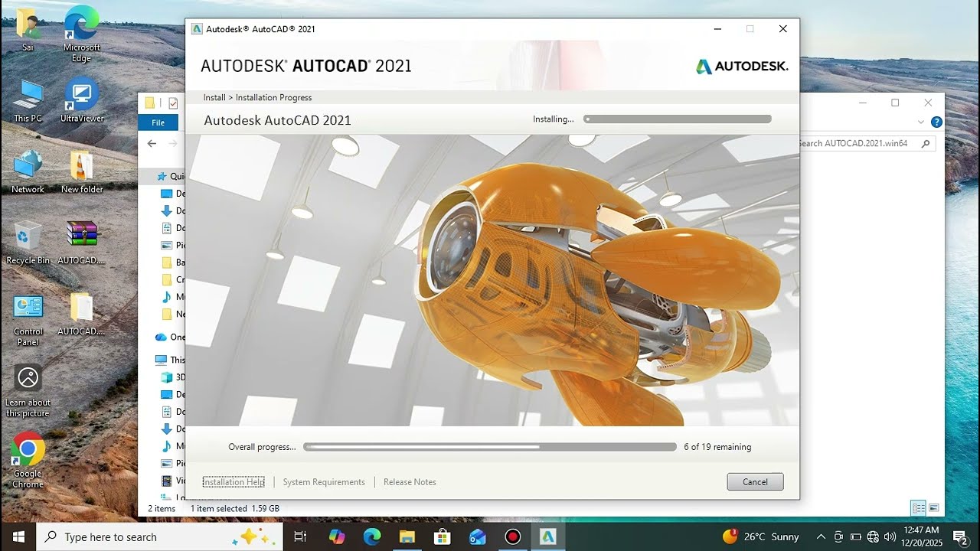The height and width of the screenshot is (551, 980).
Task: Open Outlook from the taskbar
Action: [478, 536]
